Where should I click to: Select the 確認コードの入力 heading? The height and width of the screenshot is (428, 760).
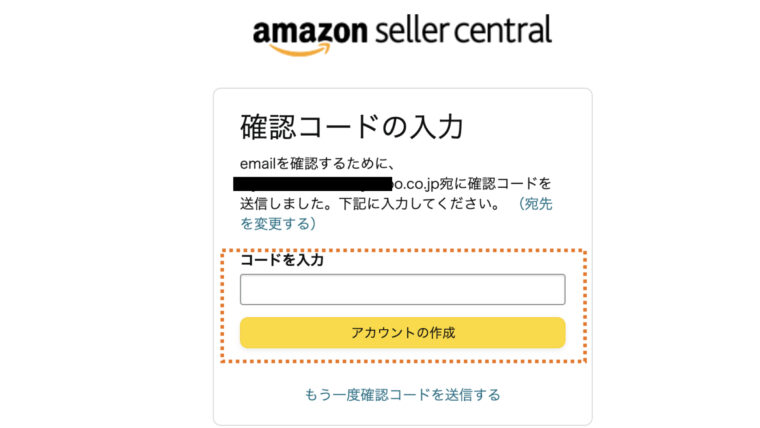(352, 127)
